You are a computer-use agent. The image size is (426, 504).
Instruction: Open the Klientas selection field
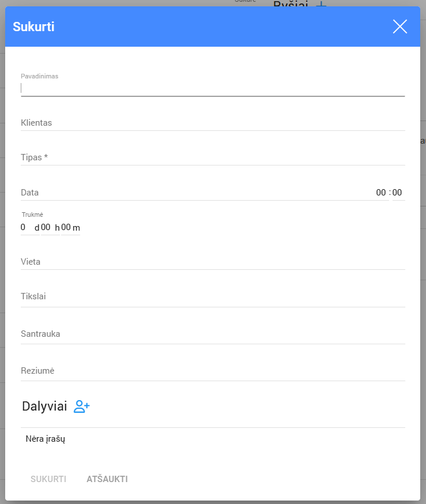212,123
